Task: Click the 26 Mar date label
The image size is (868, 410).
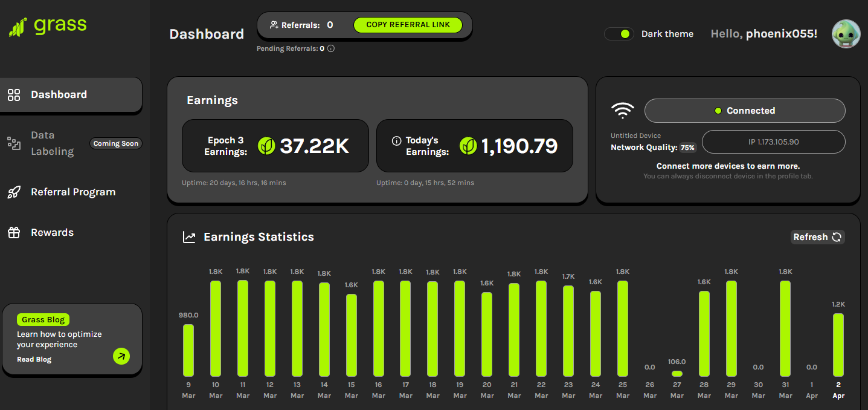Action: (x=650, y=390)
